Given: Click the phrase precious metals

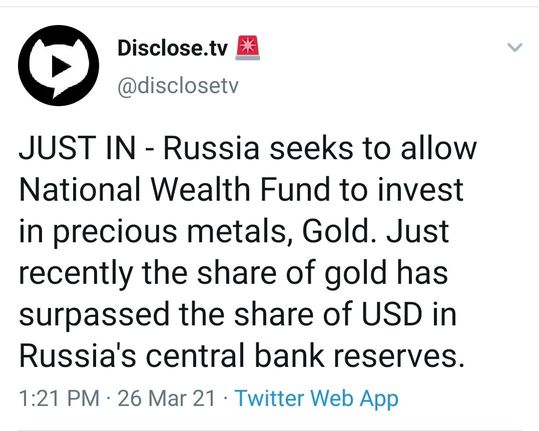Looking at the screenshot, I should point(170,232).
